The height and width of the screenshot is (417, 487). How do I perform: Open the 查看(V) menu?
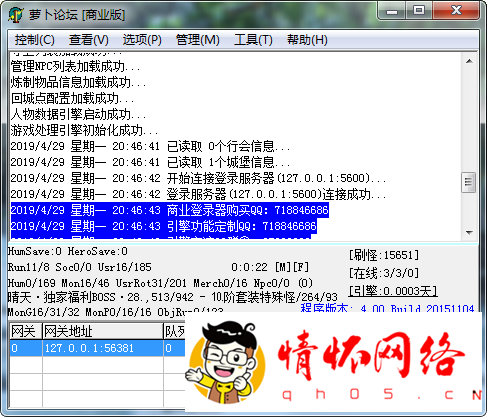coord(89,40)
